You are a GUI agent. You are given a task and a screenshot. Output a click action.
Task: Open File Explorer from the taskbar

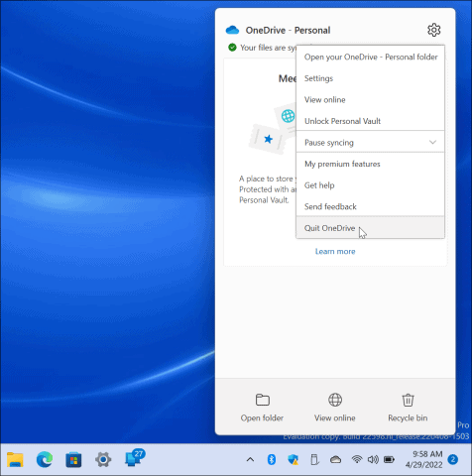pos(15,459)
